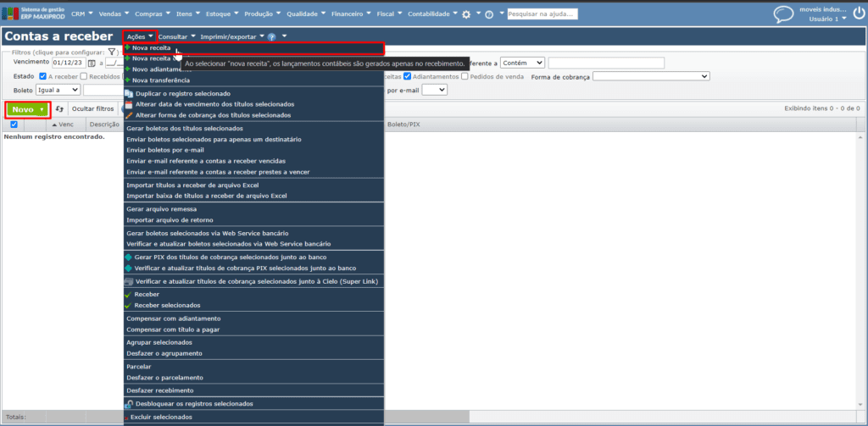
Task: Click the padlock icon for 'Desbloquear os registros selecionados'
Action: (129, 403)
